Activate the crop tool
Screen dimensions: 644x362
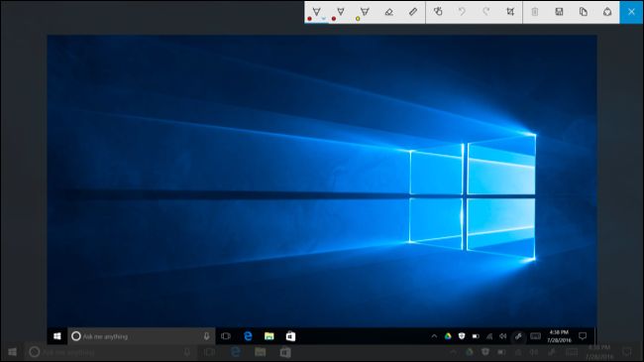(x=510, y=12)
